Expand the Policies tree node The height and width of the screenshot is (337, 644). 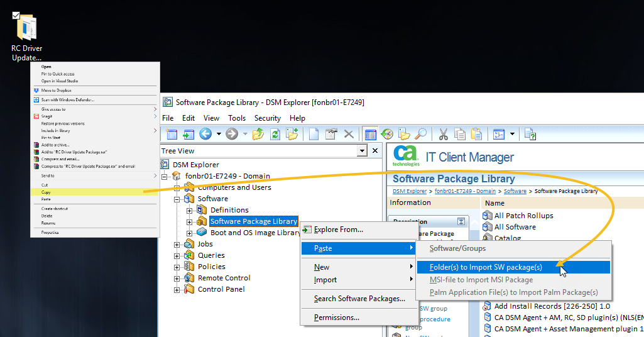coord(178,267)
